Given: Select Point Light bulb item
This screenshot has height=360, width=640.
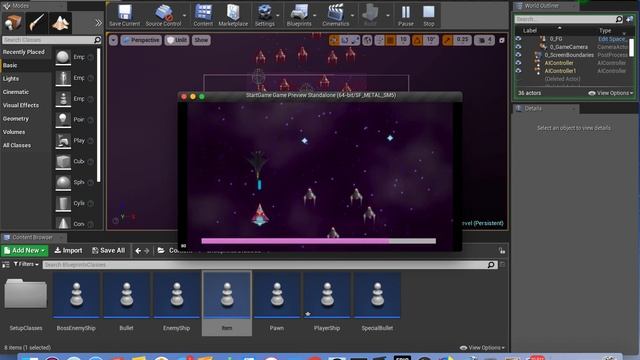Looking at the screenshot, I should click(x=74, y=120).
